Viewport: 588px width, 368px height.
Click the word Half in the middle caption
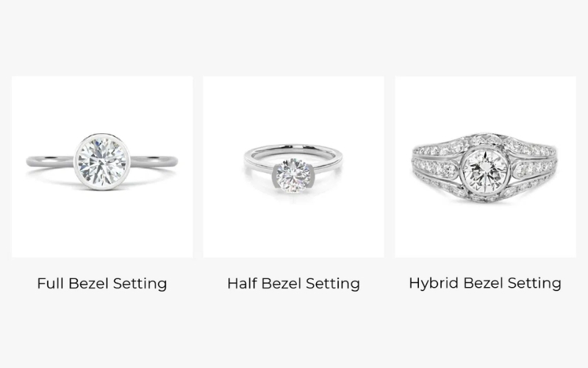click(242, 283)
